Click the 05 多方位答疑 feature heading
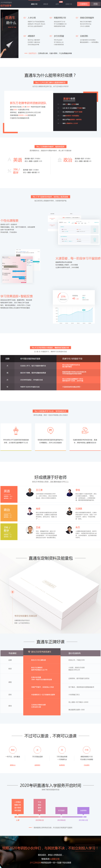Screen dimensions: 101x868 tap(57, 36)
